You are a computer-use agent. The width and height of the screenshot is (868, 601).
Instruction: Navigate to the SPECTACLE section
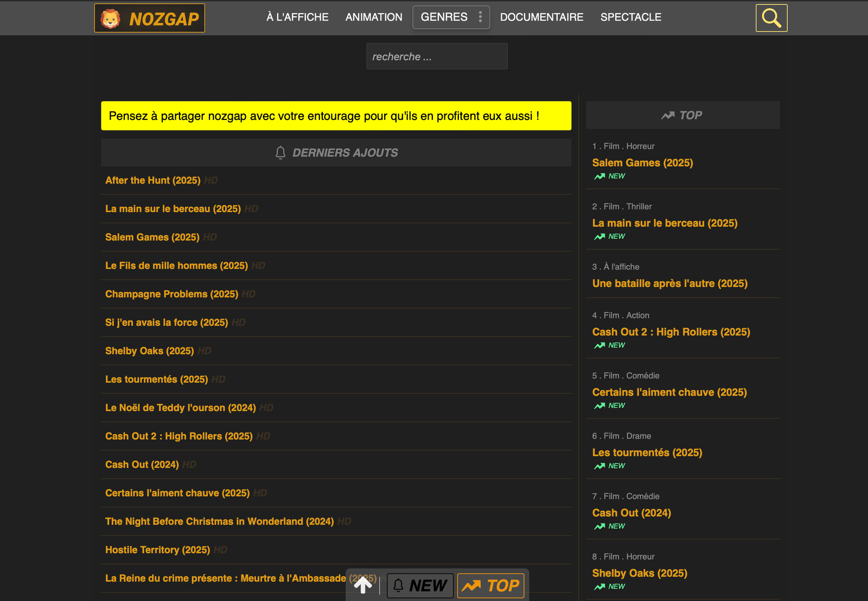(630, 17)
